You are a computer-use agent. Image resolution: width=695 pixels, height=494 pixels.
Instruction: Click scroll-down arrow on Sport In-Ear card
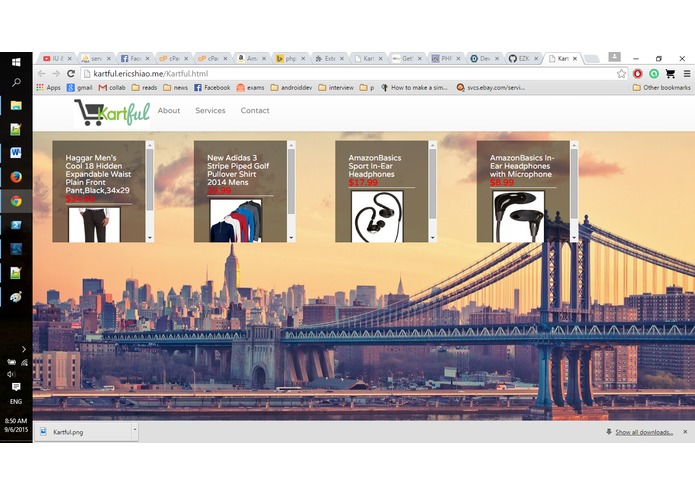point(433,238)
